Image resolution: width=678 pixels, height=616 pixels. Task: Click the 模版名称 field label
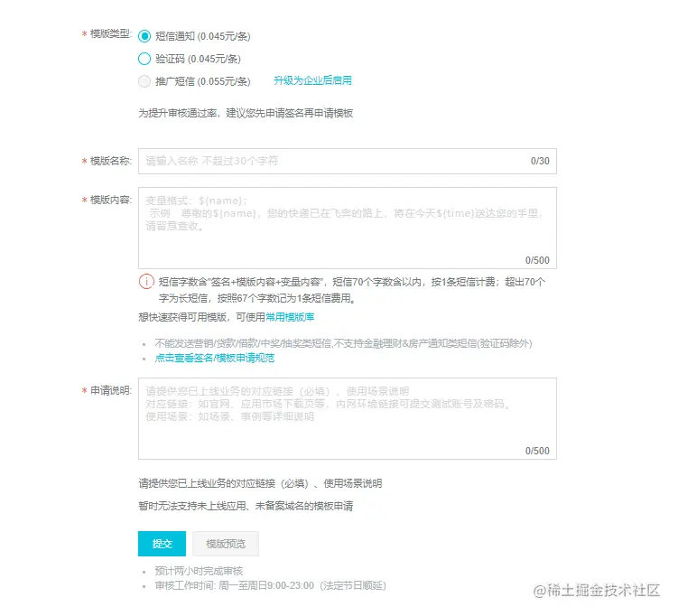point(110,161)
